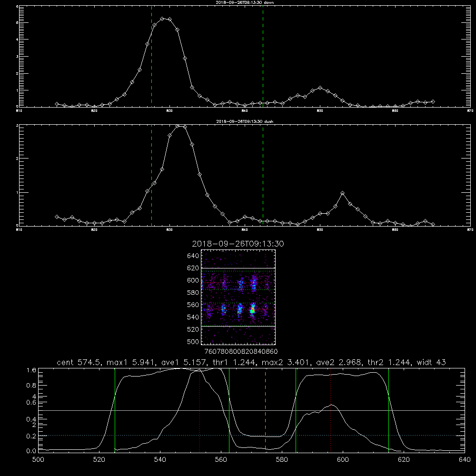Click the '580' y-axis label of the spectral image
The width and height of the screenshot is (476, 476).
point(193,292)
